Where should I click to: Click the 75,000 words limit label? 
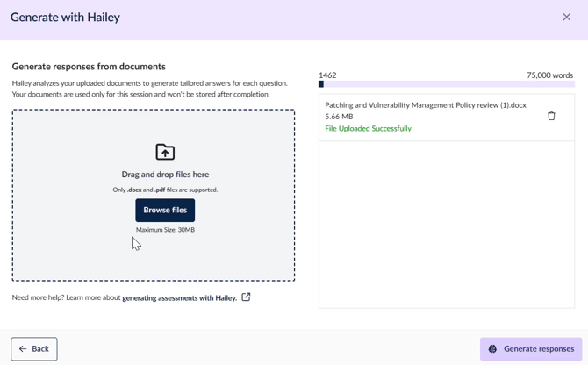[549, 75]
